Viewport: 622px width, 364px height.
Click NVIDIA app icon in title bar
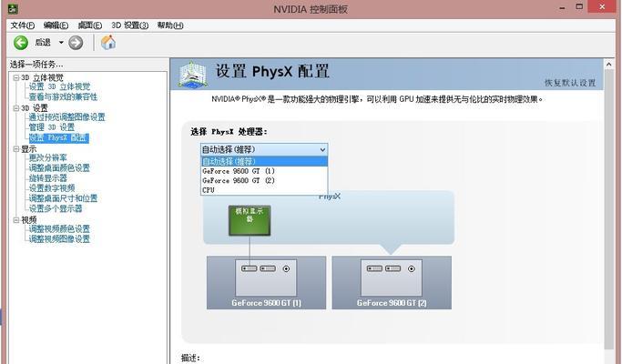[x=13, y=8]
